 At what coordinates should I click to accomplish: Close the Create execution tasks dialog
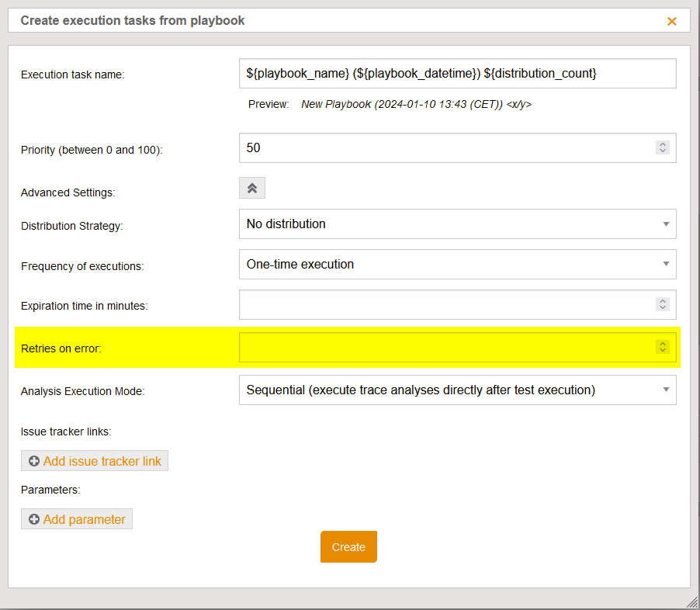pos(671,21)
